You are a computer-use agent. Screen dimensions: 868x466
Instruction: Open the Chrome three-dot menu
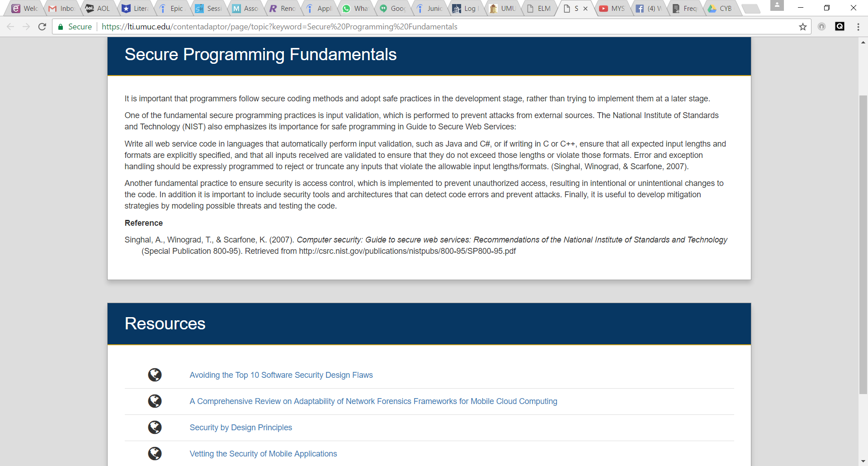coord(858,27)
